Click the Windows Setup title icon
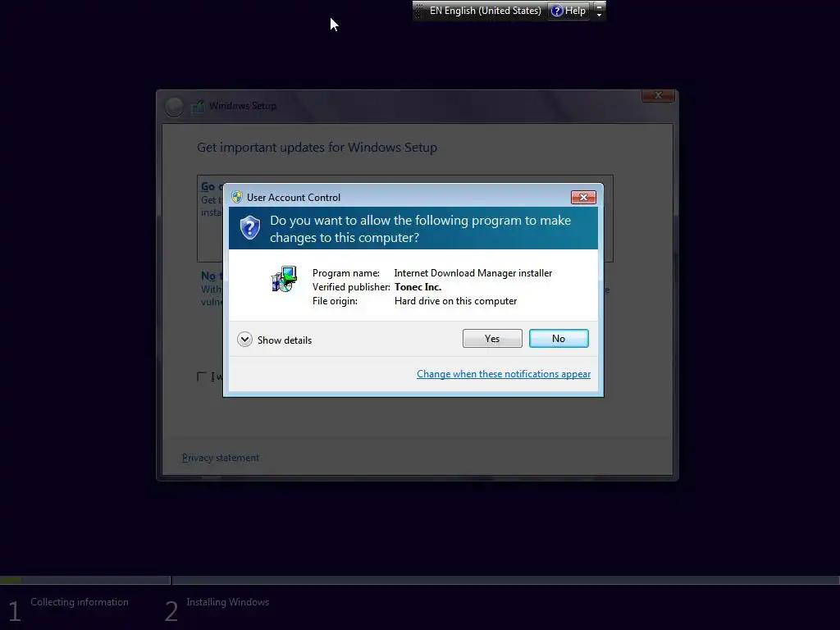Viewport: 840px width, 630px height. pyautogui.click(x=199, y=106)
